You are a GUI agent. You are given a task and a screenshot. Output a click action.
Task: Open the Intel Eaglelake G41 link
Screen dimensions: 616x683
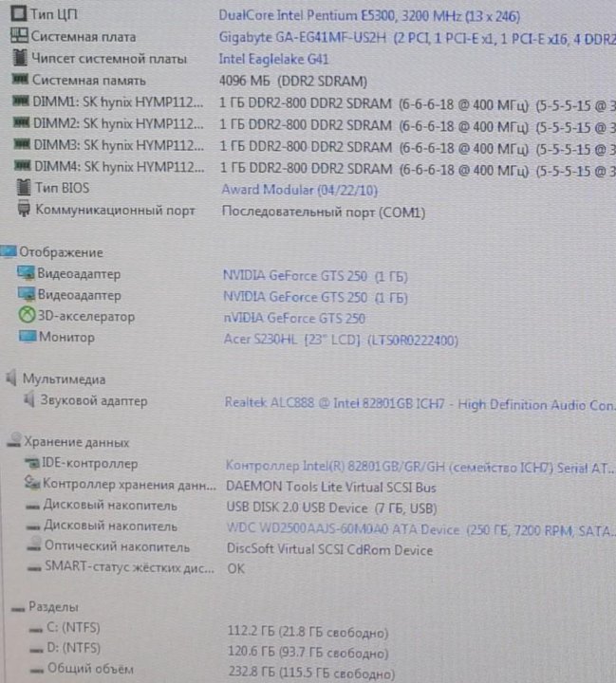click(x=273, y=59)
